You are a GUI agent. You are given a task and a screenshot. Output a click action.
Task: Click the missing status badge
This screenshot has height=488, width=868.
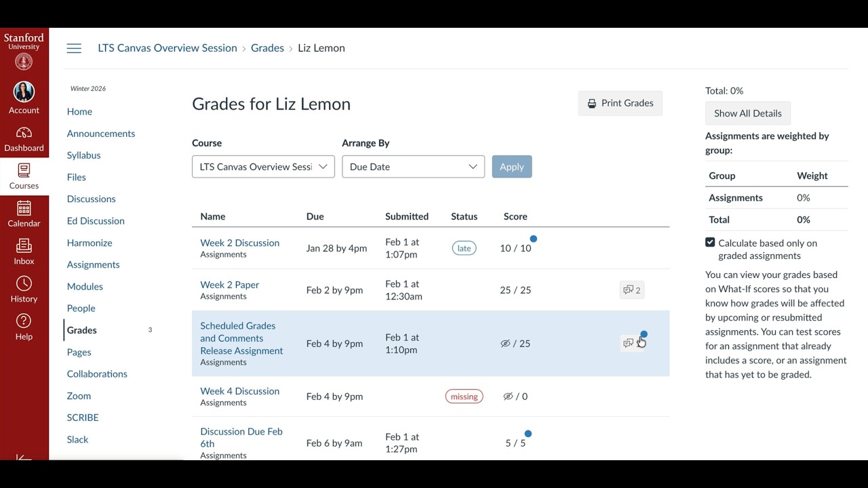click(465, 396)
